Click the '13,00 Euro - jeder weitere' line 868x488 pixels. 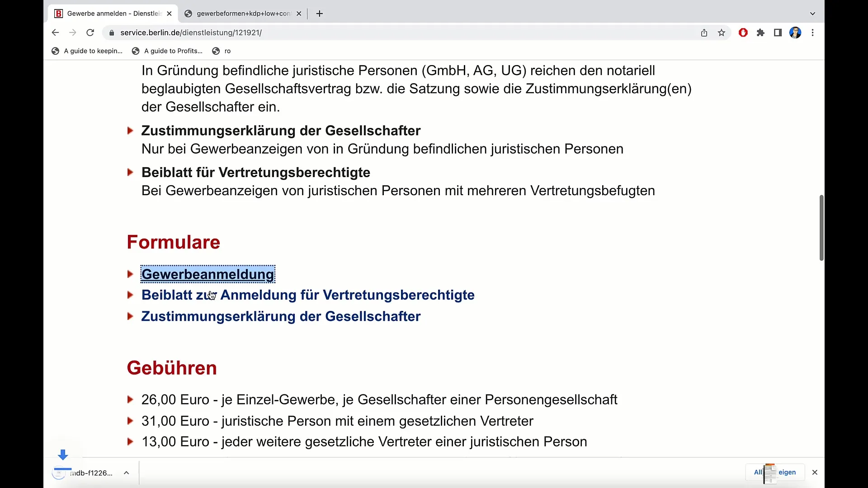(x=364, y=442)
